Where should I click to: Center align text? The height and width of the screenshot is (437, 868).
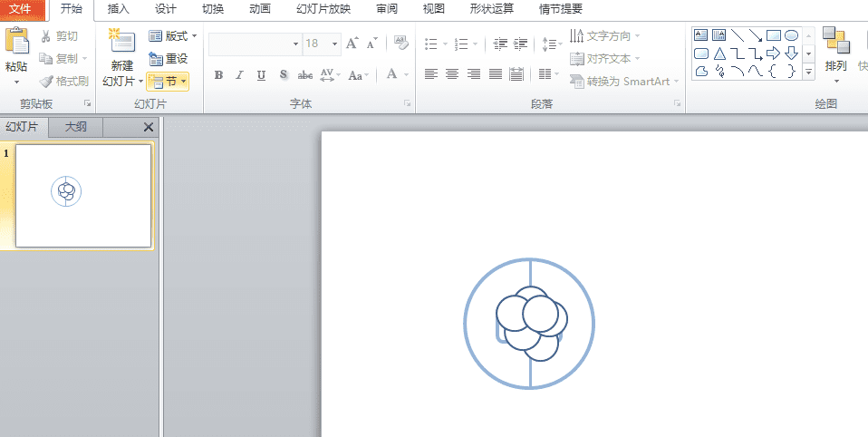452,73
